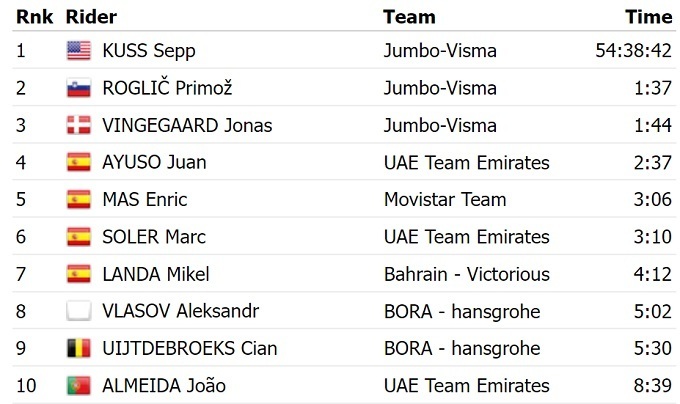This screenshot has width=680, height=404.
Task: Open SOLER Marc rider link
Action: click(x=154, y=237)
